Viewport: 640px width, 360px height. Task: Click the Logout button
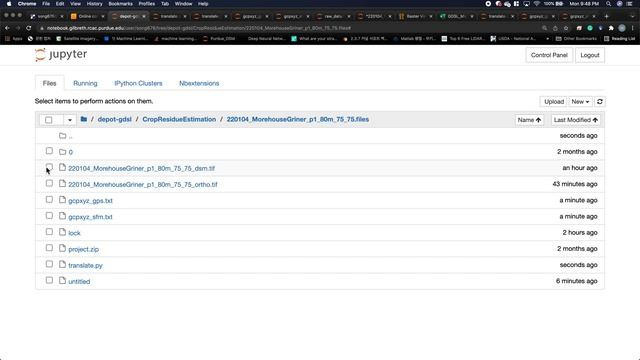click(590, 55)
